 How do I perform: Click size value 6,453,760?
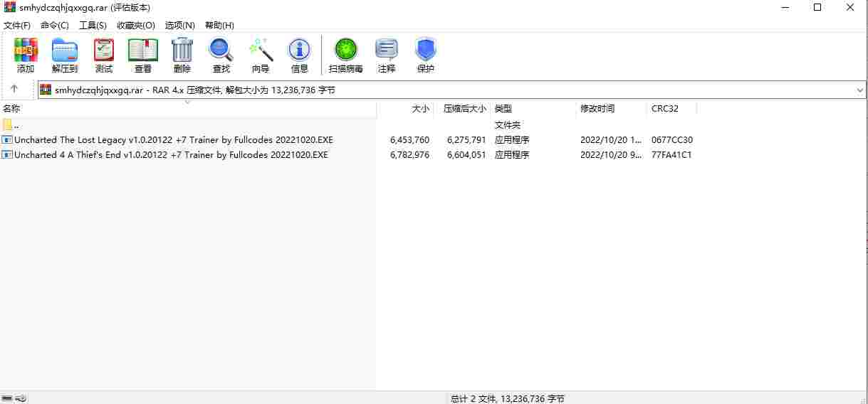click(409, 140)
